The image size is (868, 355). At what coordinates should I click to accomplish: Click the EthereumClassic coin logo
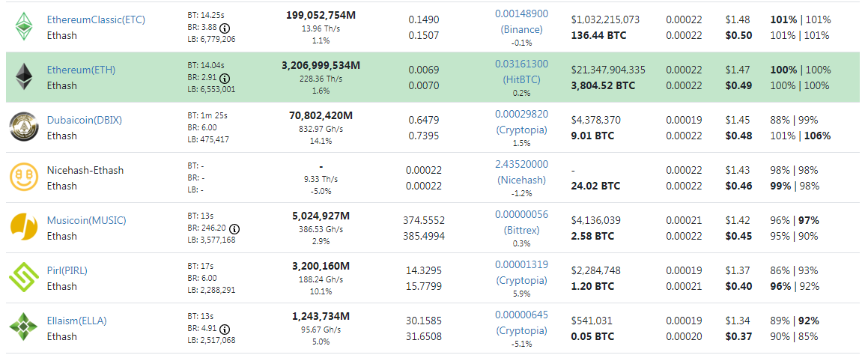coord(24,26)
